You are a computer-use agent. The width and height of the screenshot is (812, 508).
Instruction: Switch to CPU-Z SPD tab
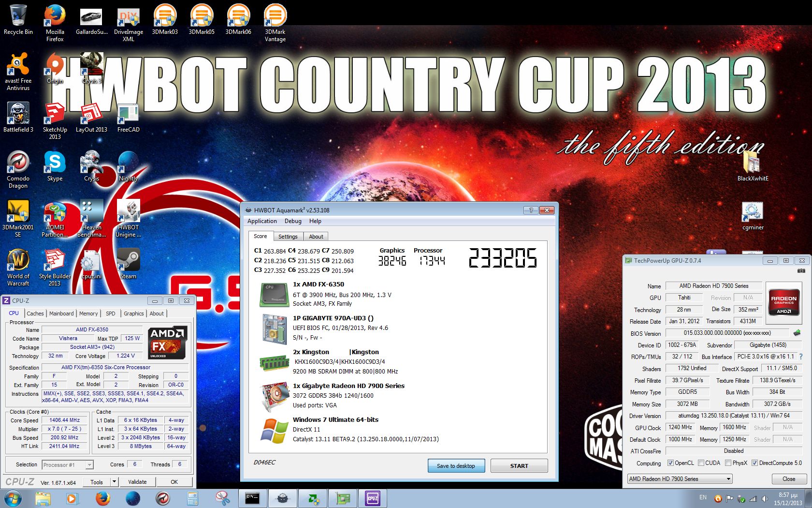click(x=111, y=314)
